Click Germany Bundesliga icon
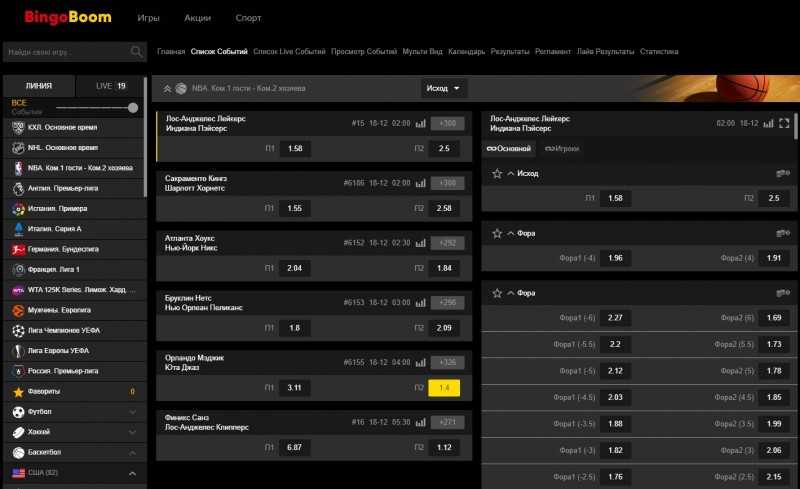800x489 pixels. coord(18,250)
